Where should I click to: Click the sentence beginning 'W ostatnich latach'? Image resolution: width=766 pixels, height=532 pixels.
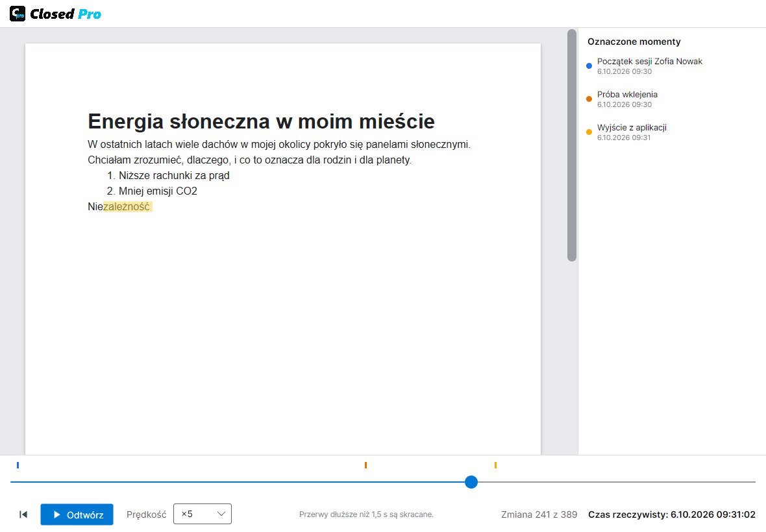click(x=279, y=145)
